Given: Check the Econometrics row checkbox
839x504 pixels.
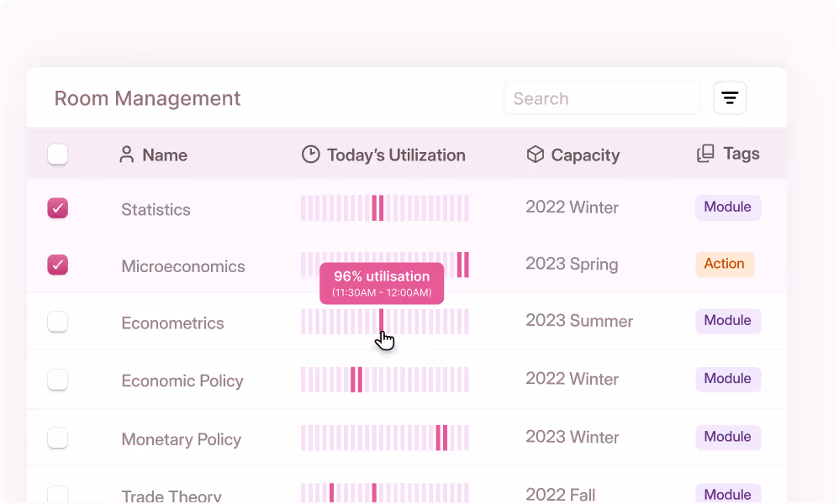Looking at the screenshot, I should coord(58,322).
